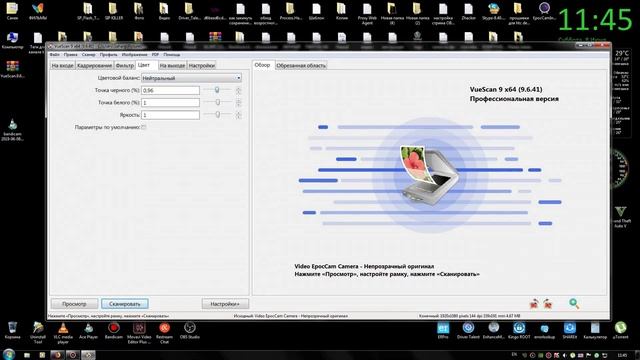Viewport: 640px width, 360px height.
Task: Click the Яркость input field
Action: [x=171, y=115]
